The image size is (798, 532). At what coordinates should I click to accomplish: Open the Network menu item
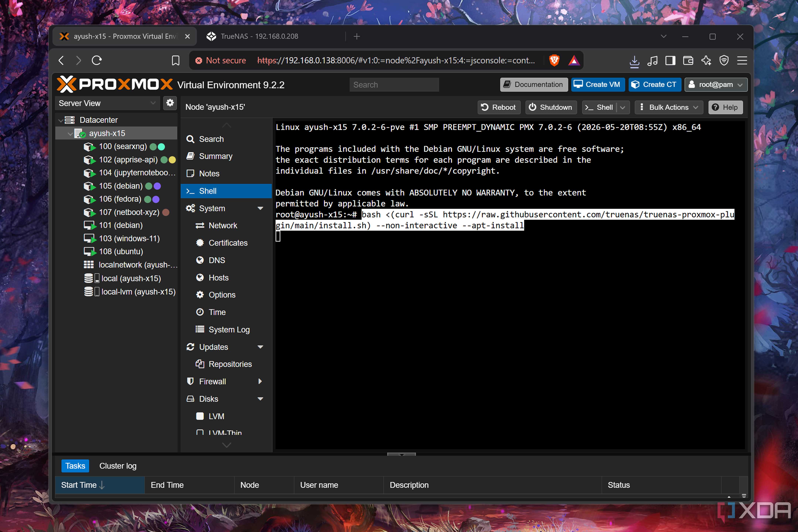pos(226,226)
